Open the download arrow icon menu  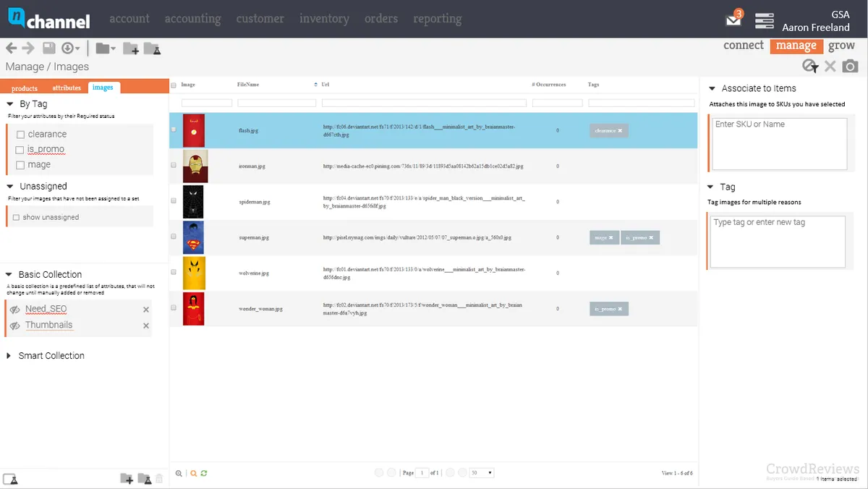tap(70, 48)
